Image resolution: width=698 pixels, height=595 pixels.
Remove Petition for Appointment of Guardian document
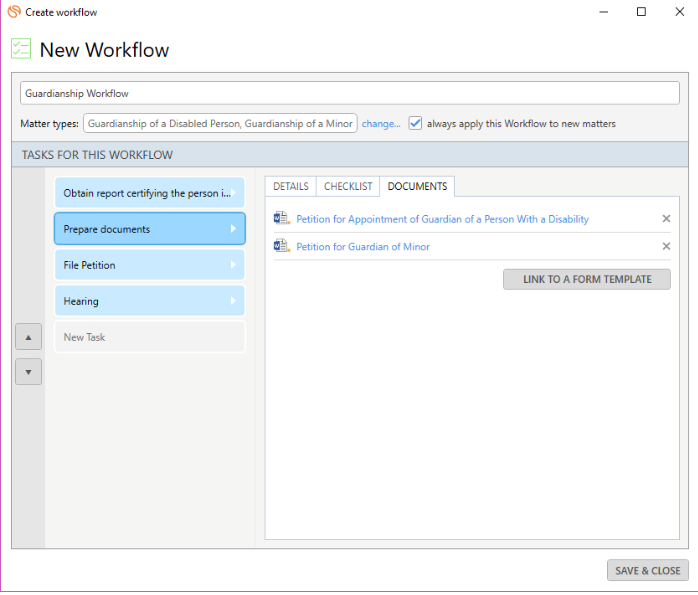(666, 219)
